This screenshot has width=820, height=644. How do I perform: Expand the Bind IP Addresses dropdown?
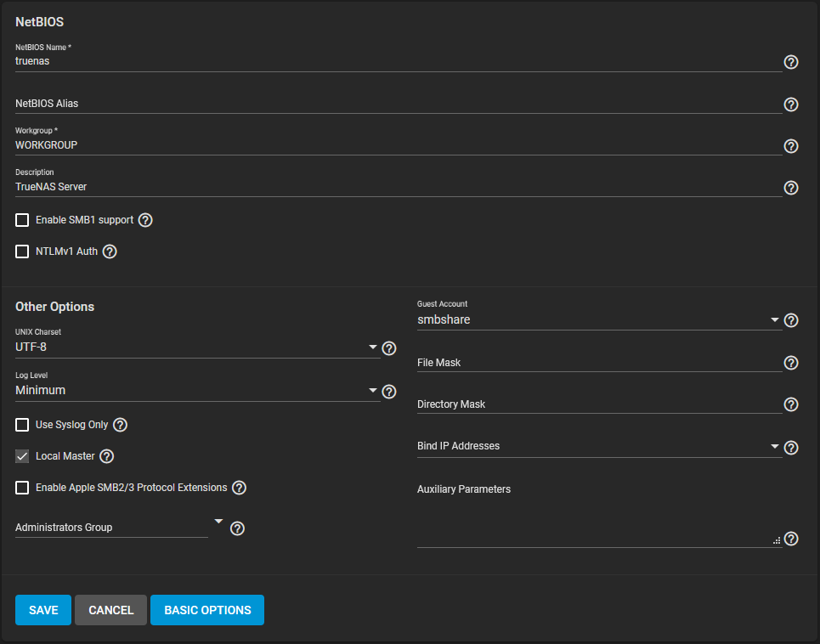tap(599, 446)
